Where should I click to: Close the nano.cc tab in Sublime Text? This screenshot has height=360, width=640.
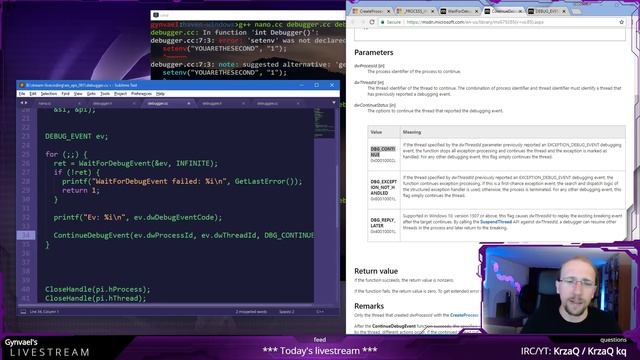point(79,104)
